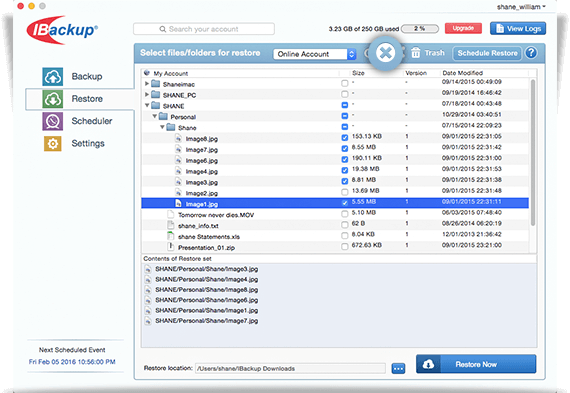
Task: Check the Image2.jpg checkbox
Action: [x=345, y=192]
